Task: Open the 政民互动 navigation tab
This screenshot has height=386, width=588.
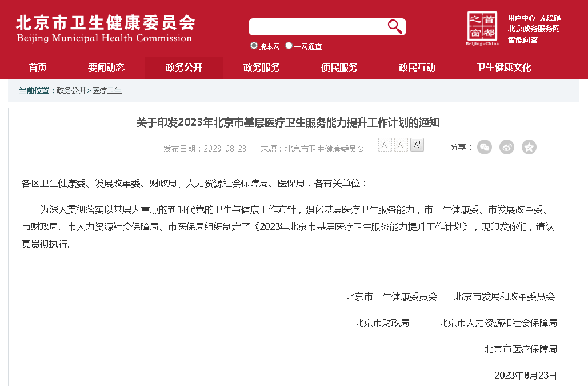Action: tap(417, 67)
